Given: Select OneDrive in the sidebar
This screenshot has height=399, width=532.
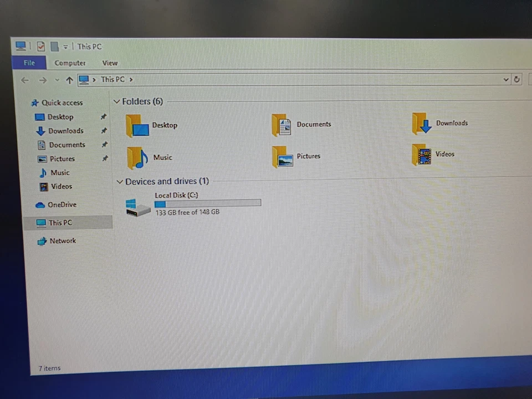Looking at the screenshot, I should (x=62, y=204).
